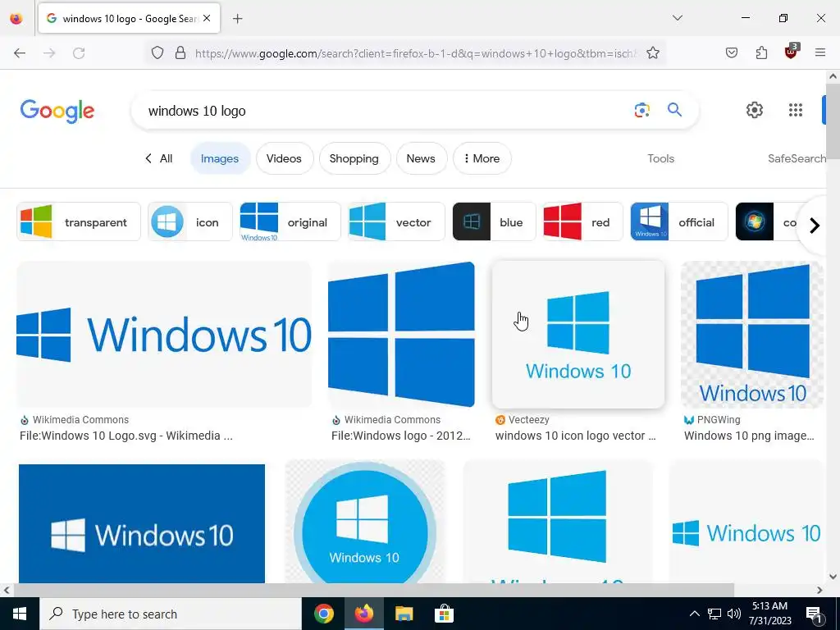This screenshot has width=840, height=630.
Task: Filter images by 'blue' chip
Action: coord(494,221)
